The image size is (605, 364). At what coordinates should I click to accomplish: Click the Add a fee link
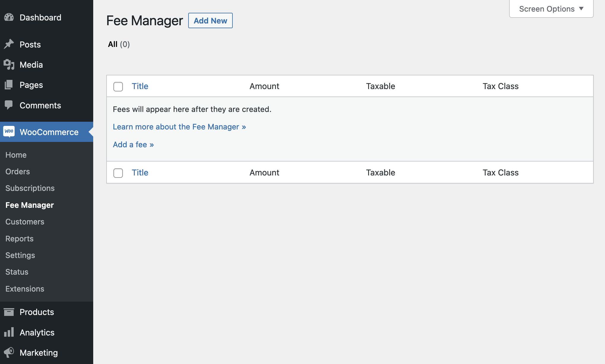[x=133, y=145]
